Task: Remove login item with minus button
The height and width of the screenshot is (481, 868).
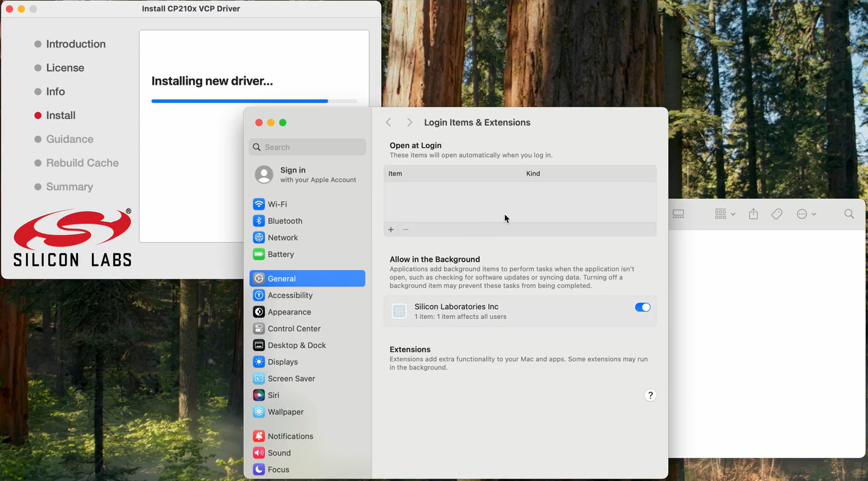Action: point(406,229)
